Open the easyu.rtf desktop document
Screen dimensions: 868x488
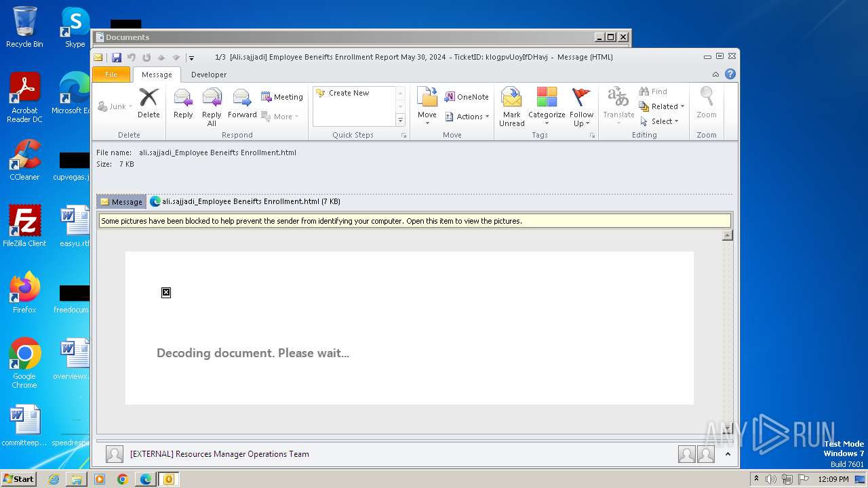(75, 226)
